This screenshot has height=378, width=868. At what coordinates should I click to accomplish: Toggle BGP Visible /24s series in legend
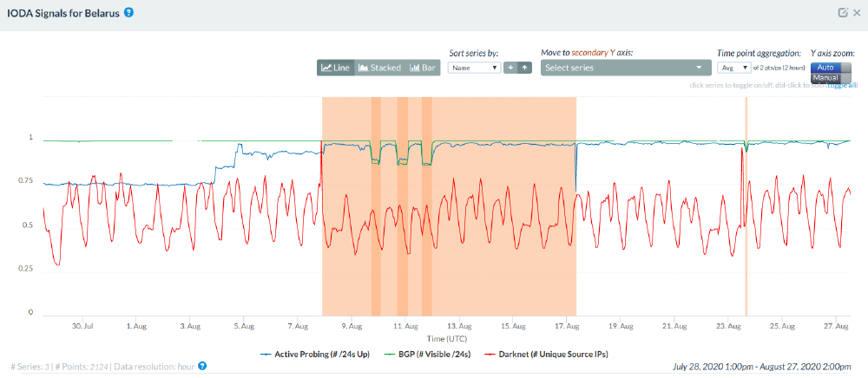pyautogui.click(x=428, y=354)
